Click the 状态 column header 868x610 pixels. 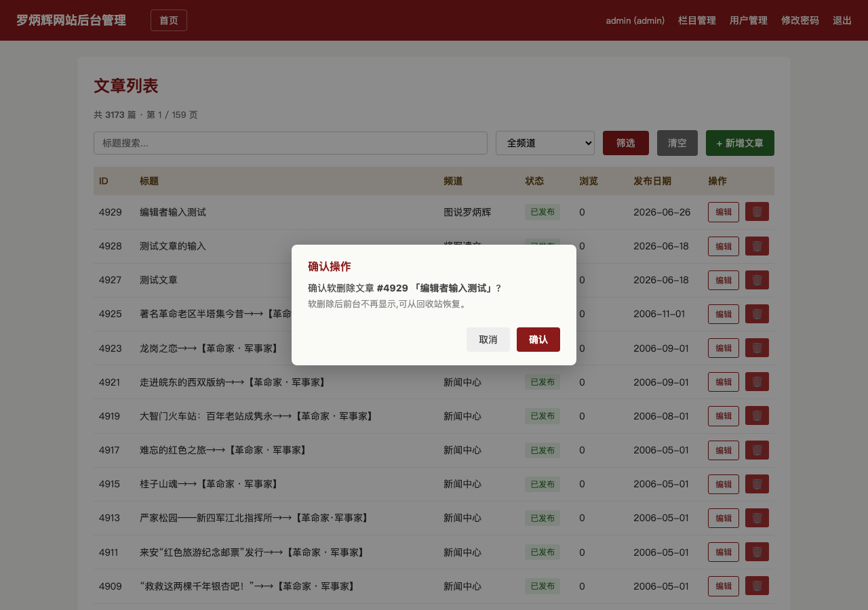(534, 181)
